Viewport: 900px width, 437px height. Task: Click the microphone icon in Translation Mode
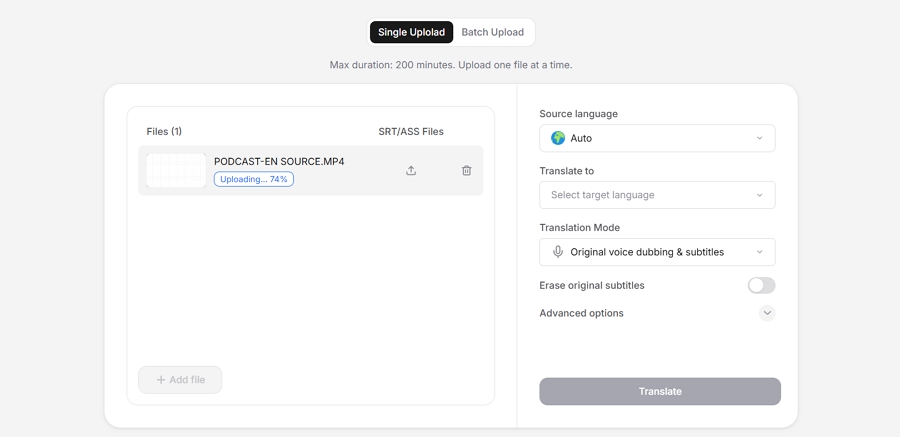coord(558,252)
